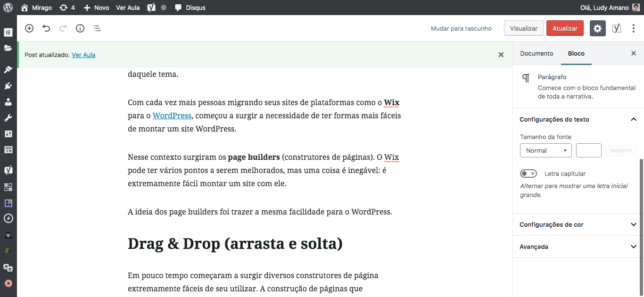Close the settings sidebar panel

pos(634,53)
